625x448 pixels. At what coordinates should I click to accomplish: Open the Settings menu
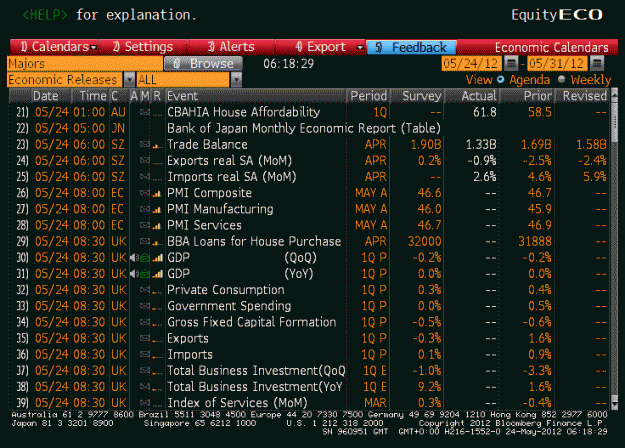[143, 47]
